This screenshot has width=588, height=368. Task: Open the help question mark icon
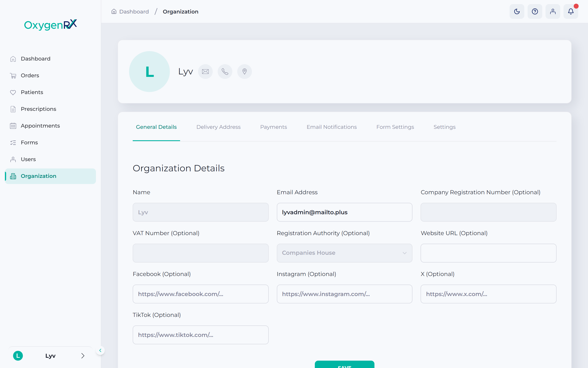click(x=535, y=11)
